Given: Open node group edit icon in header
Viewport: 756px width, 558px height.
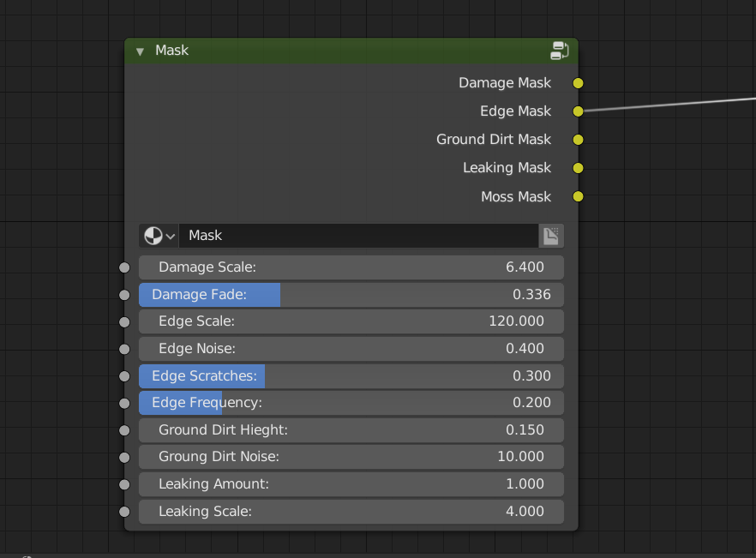Looking at the screenshot, I should 559,51.
